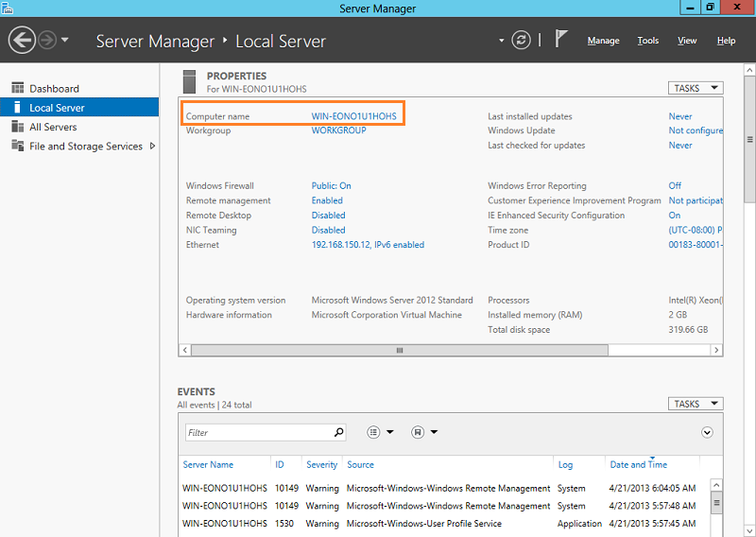This screenshot has width=756, height=537.
Task: Click Product ID 00183-80001 link
Action: coord(696,245)
